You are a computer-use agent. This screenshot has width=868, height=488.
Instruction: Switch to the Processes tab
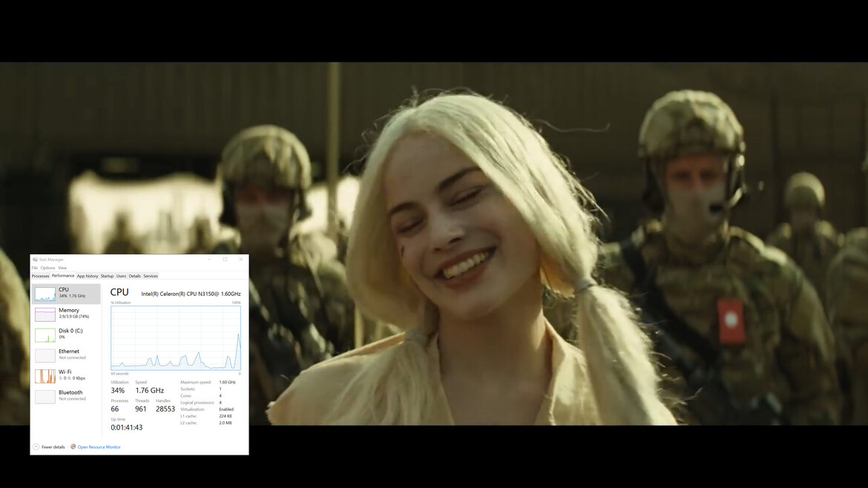[40, 276]
